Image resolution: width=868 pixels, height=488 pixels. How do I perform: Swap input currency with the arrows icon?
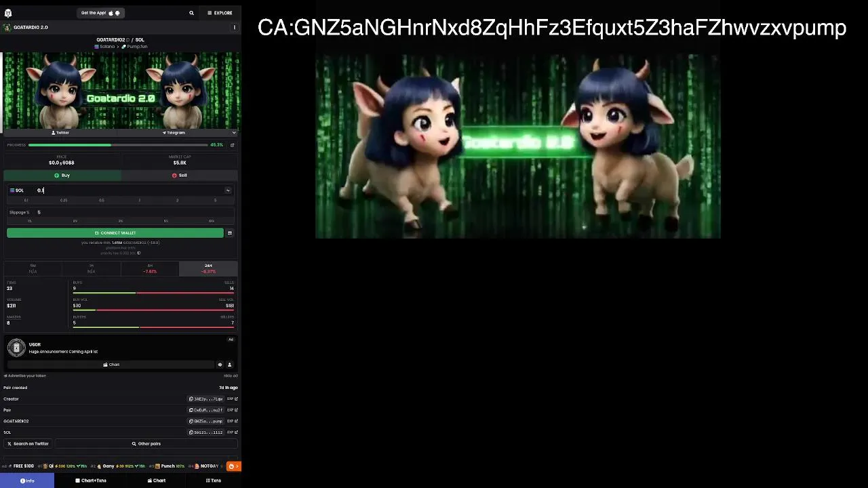click(x=228, y=190)
